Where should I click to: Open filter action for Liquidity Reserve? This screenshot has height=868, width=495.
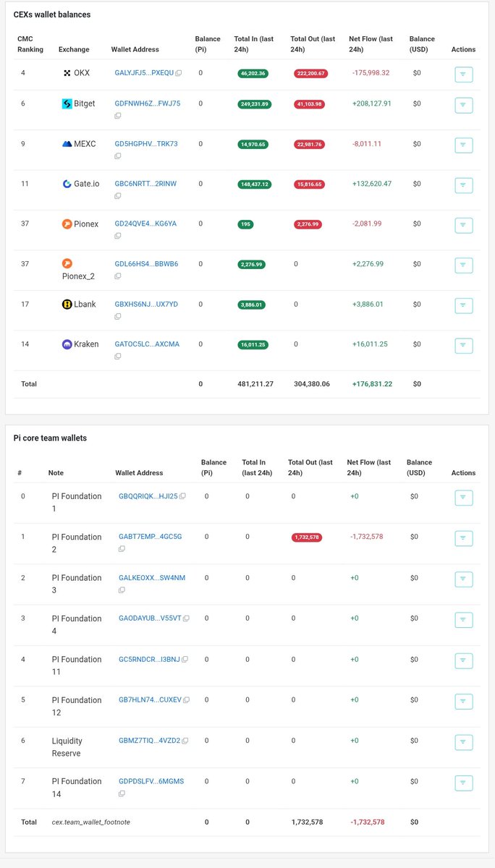tap(463, 742)
